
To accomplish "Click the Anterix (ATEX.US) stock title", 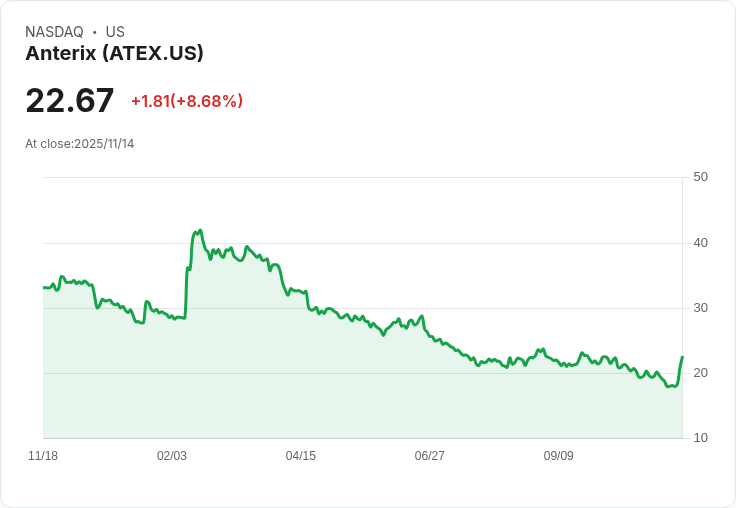I will (x=114, y=53).
